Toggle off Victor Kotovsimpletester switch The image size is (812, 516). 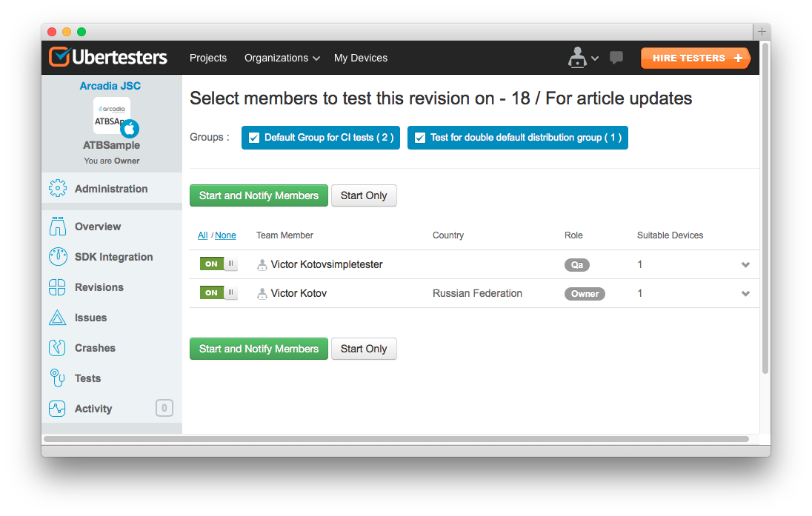point(219,264)
